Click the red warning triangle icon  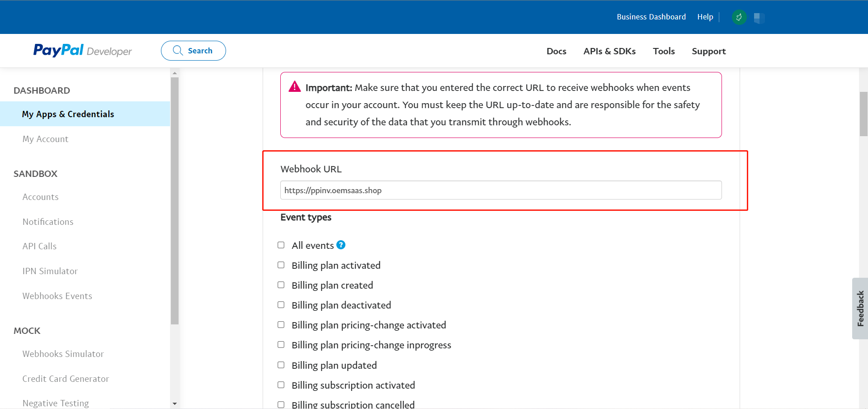pos(295,86)
